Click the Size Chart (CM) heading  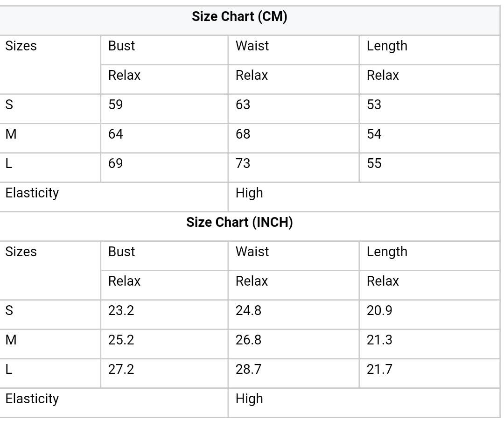239,17
